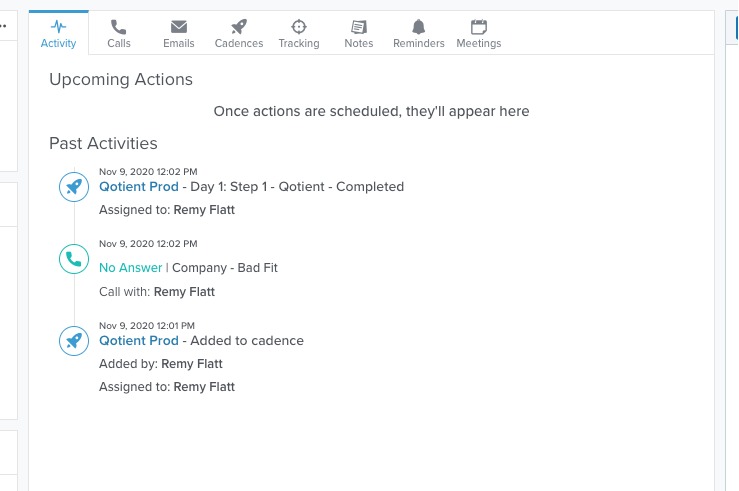Click the 12:01 PM activity timestamp
Image resolution: width=739 pixels, height=491 pixels.
point(148,324)
